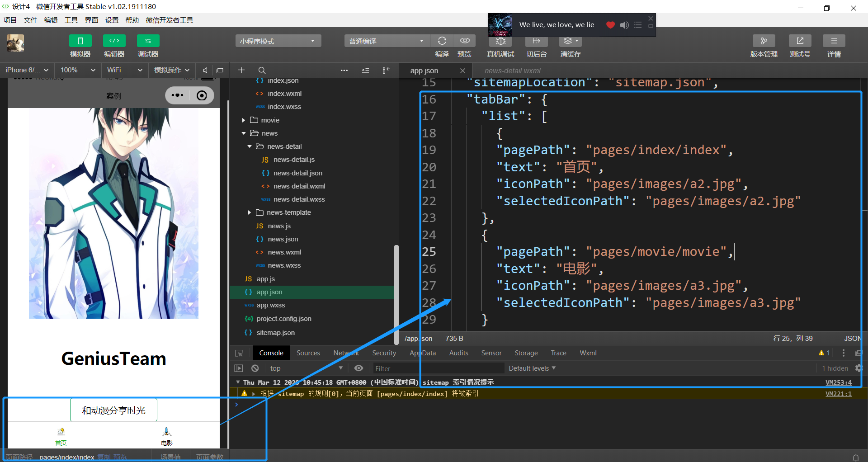Image resolution: width=868 pixels, height=462 pixels.
Task: Click the simulator capsule menu dots
Action: coord(178,95)
